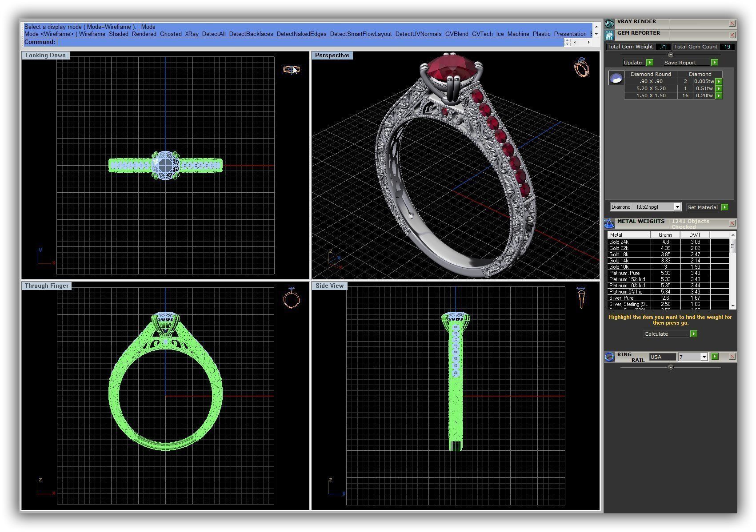
Task: Click Perspective viewport ring view icon
Action: click(x=581, y=67)
